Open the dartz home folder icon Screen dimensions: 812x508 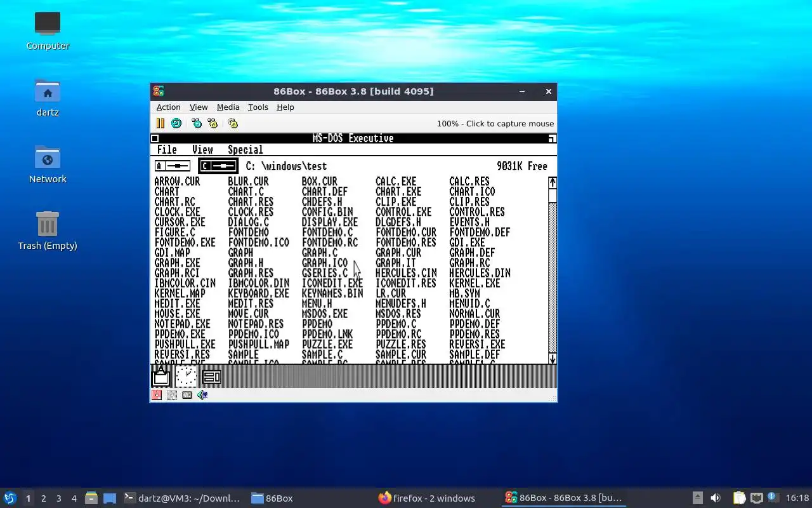[x=48, y=97]
